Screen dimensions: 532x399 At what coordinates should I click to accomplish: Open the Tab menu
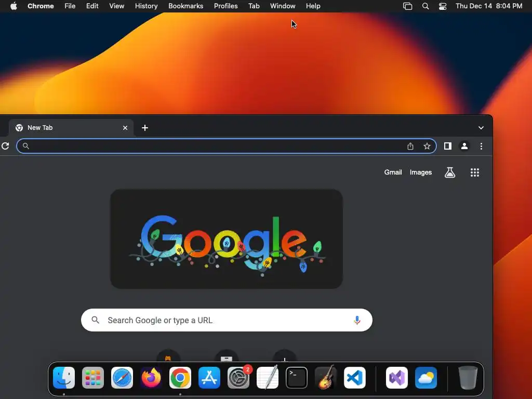click(254, 6)
